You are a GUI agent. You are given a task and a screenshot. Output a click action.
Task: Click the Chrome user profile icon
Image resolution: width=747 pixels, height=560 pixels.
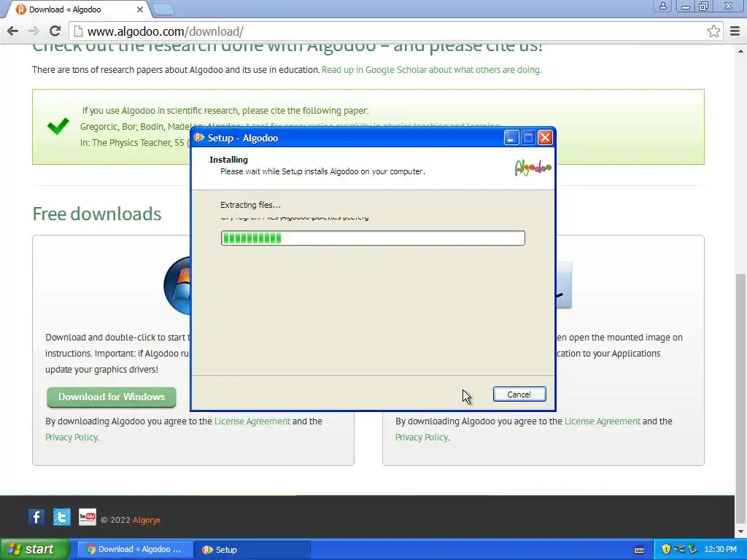click(662, 6)
